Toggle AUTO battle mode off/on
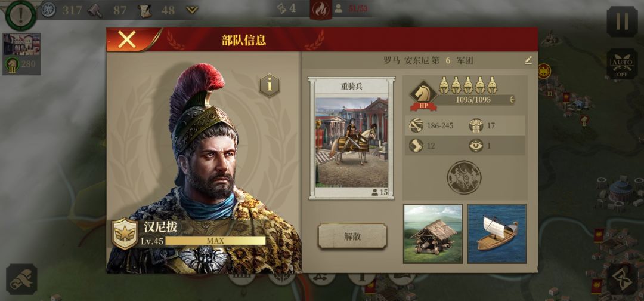 [x=622, y=64]
